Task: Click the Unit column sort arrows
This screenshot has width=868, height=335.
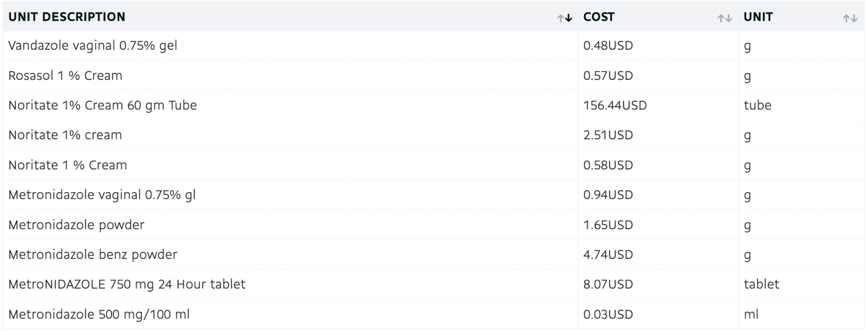Action: (x=850, y=18)
